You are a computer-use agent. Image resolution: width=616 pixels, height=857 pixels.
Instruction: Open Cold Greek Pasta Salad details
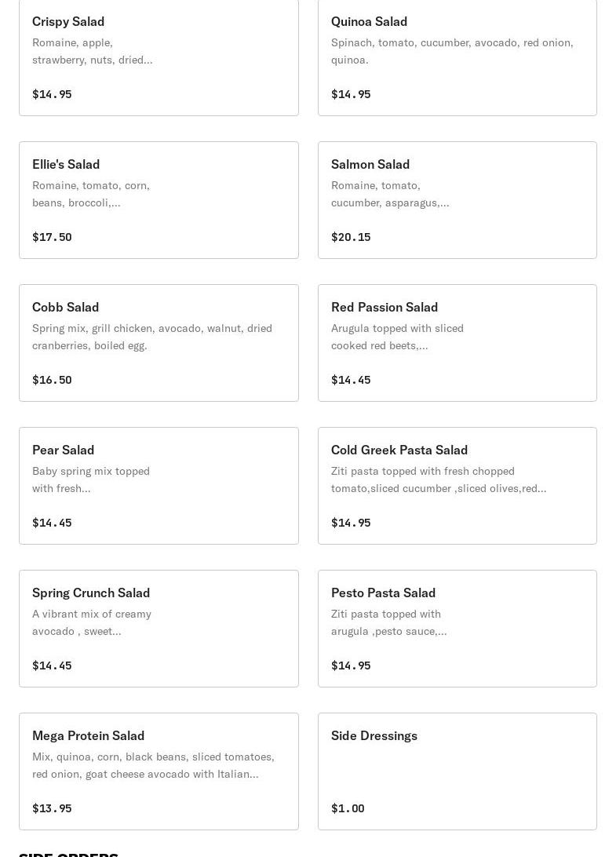coord(457,485)
